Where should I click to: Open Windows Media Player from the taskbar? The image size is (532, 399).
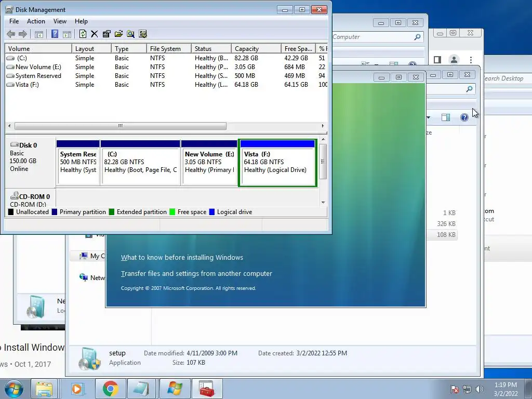click(x=77, y=389)
